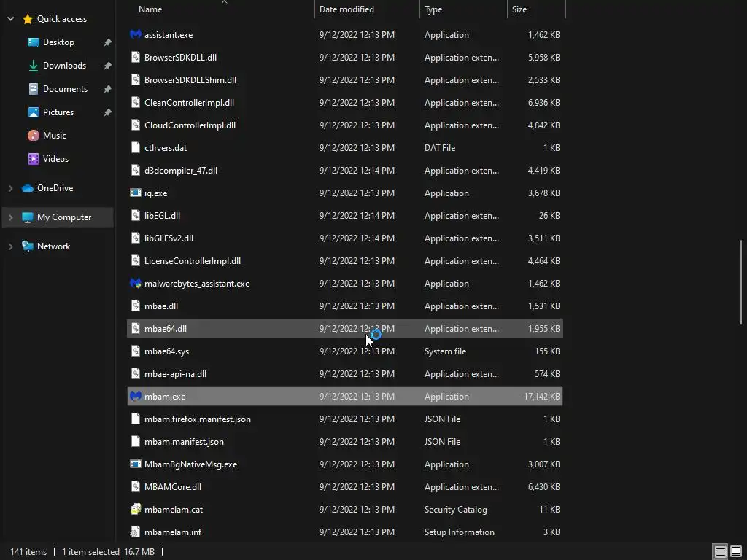The height and width of the screenshot is (560, 747).
Task: Click the Music icon in sidebar
Action: tap(34, 135)
